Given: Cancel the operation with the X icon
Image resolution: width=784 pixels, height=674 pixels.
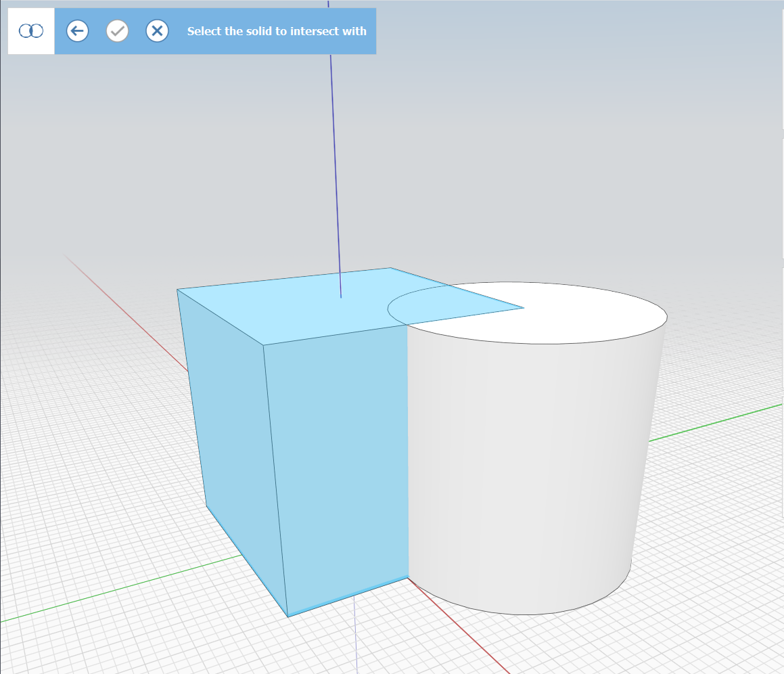Looking at the screenshot, I should click(x=157, y=31).
